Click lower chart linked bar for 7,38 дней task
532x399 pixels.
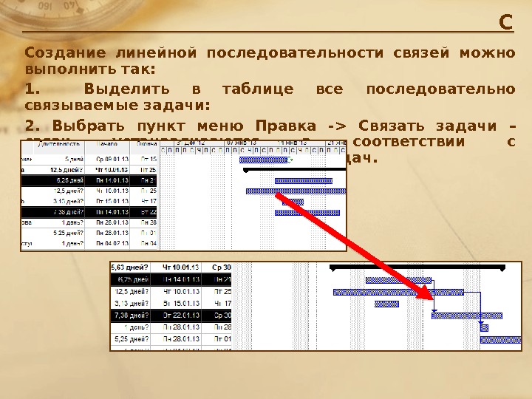tap(467, 316)
